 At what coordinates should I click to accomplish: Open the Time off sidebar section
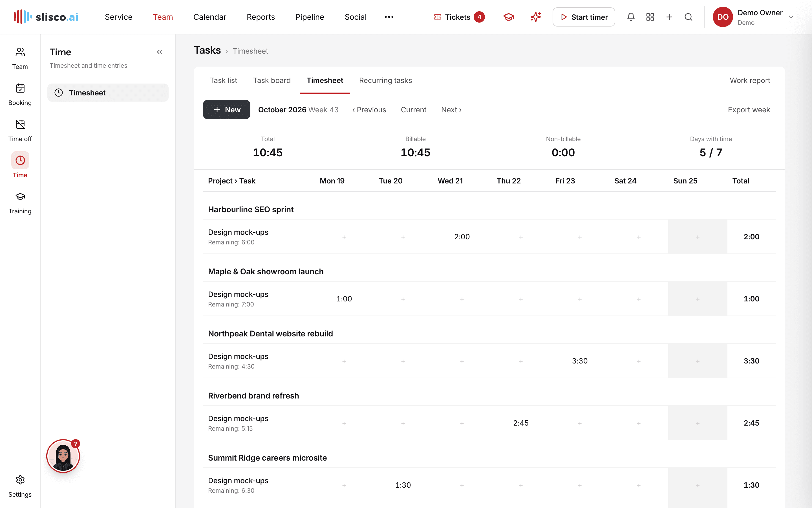click(x=20, y=130)
